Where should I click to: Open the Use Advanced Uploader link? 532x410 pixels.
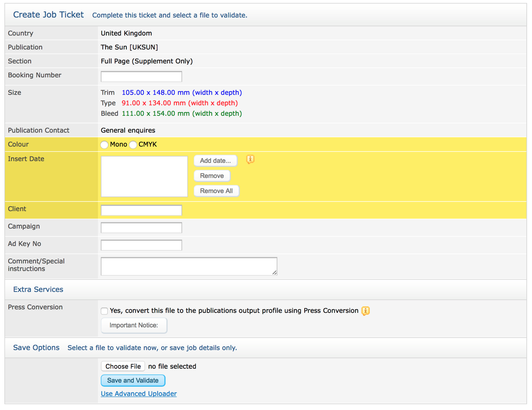point(139,394)
